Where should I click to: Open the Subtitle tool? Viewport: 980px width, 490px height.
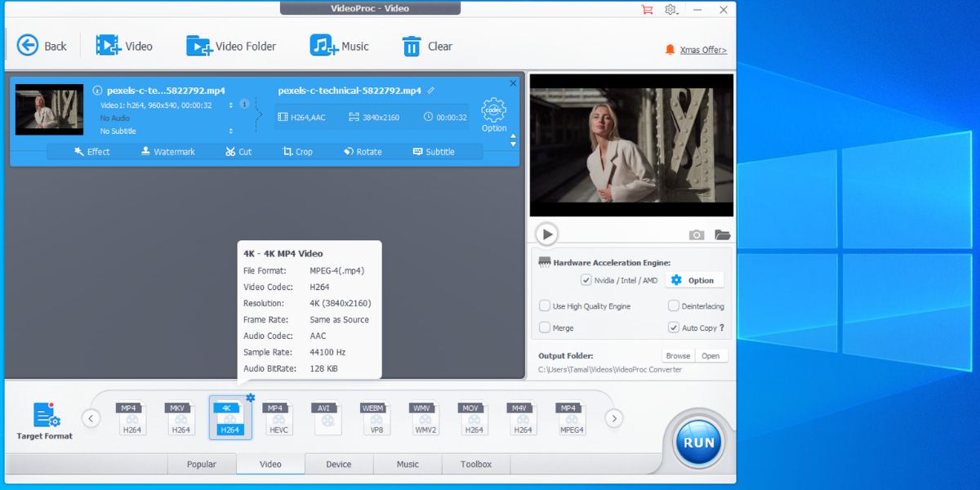[434, 151]
